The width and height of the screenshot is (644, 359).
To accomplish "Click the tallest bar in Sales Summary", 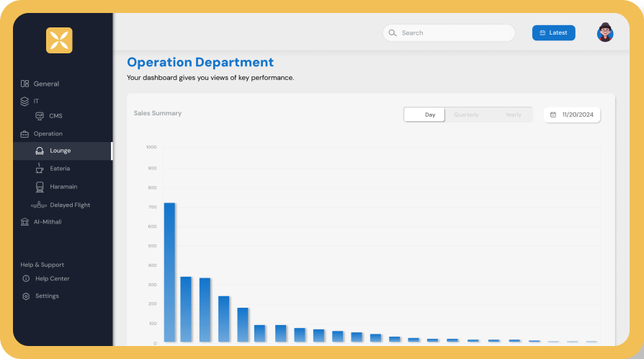I will [x=169, y=272].
